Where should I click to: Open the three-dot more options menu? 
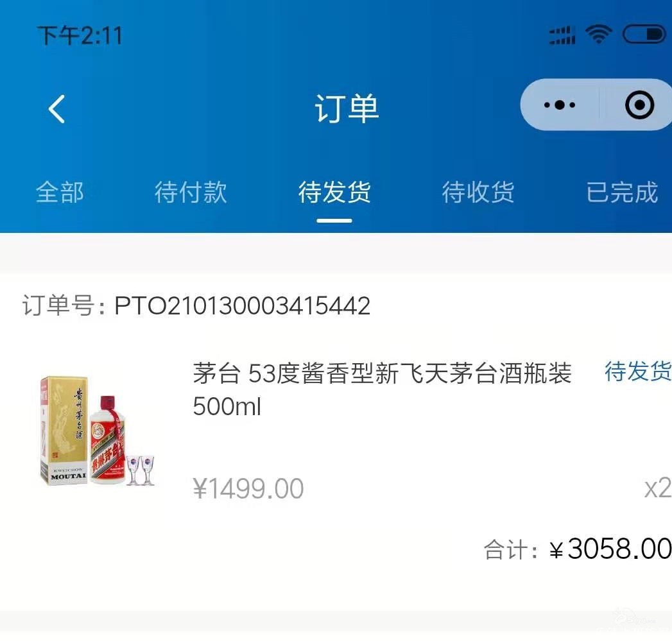[x=559, y=105]
